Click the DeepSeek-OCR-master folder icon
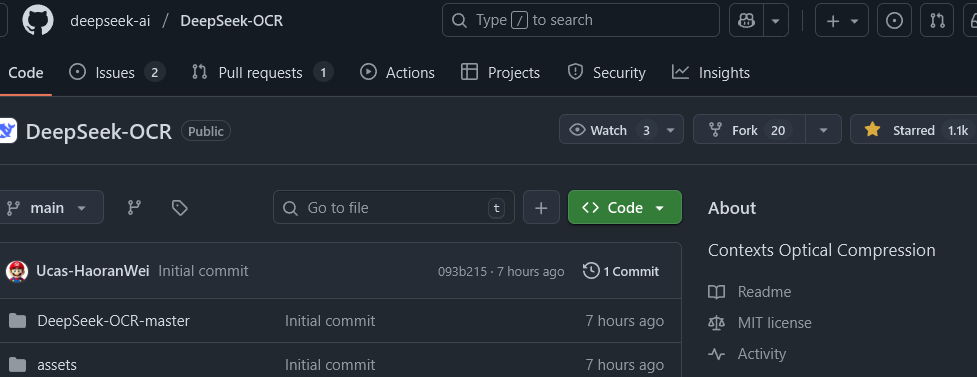 (x=17, y=321)
